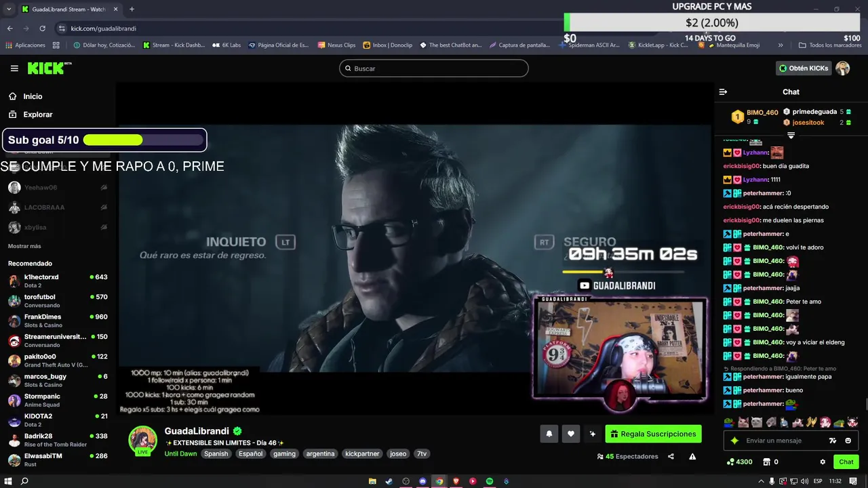This screenshot has height=488, width=868.
Task: Open Todos los marcadores folder
Action: point(830,45)
